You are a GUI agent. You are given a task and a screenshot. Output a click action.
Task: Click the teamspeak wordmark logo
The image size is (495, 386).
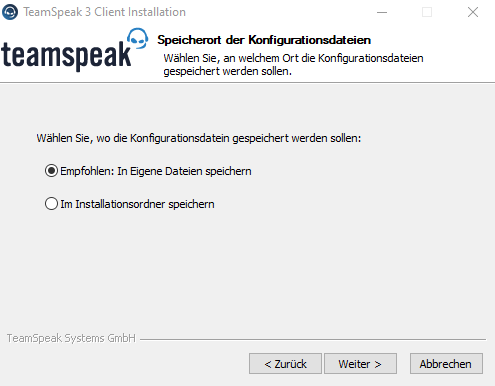coord(66,55)
